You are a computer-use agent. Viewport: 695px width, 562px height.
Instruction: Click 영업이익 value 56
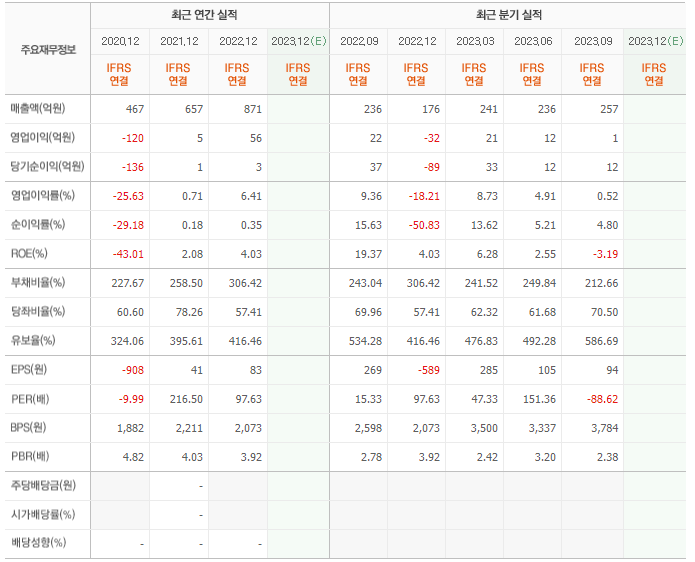[x=256, y=138]
